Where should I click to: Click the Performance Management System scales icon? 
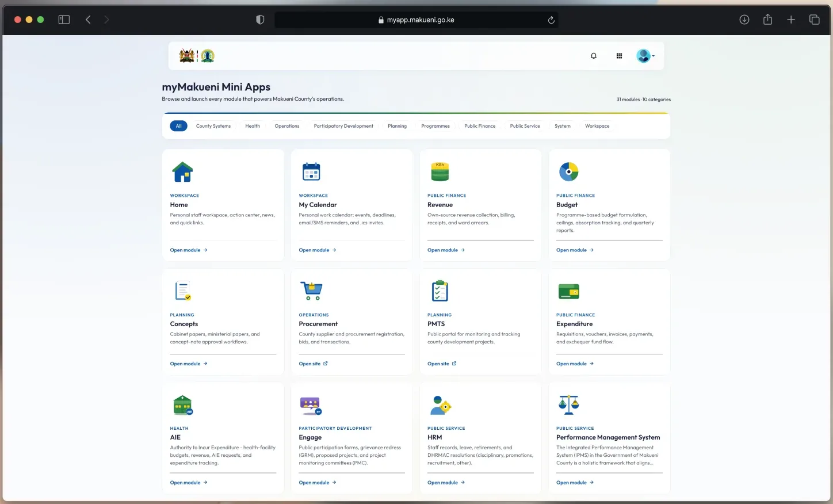coord(569,405)
